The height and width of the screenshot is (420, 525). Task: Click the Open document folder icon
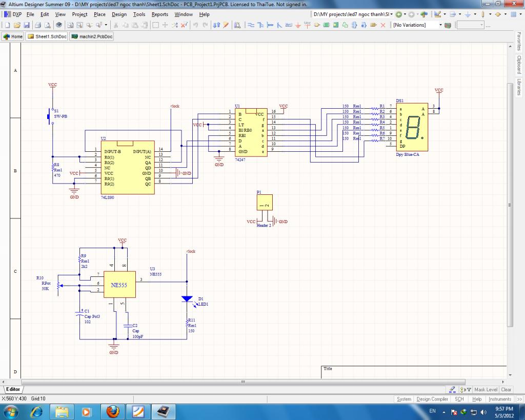tap(17, 25)
